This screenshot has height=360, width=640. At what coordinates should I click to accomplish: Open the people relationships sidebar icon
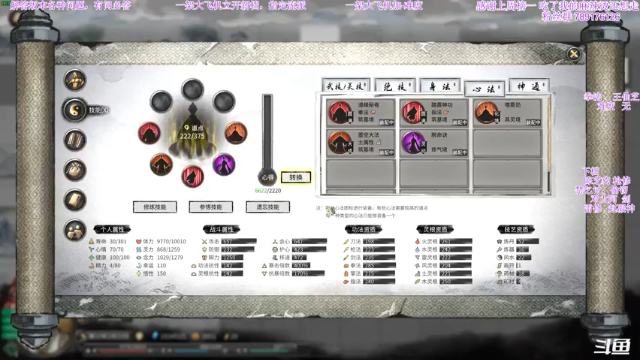(75, 231)
